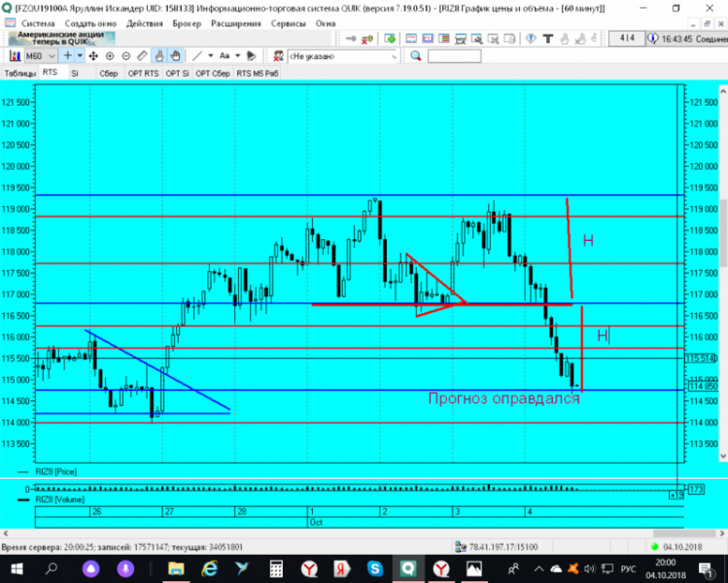Viewport: 728px width, 583px height.
Task: Click the disconnect key icon with red cross
Action: click(367, 39)
